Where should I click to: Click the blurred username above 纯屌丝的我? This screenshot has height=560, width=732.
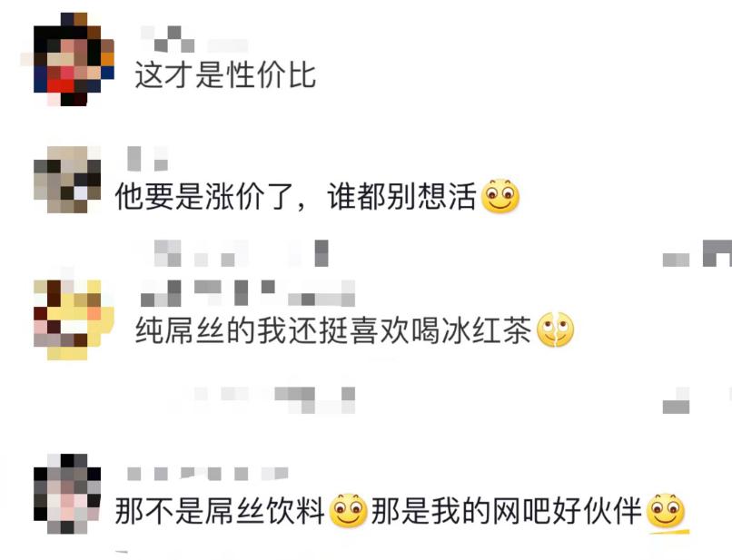248,293
